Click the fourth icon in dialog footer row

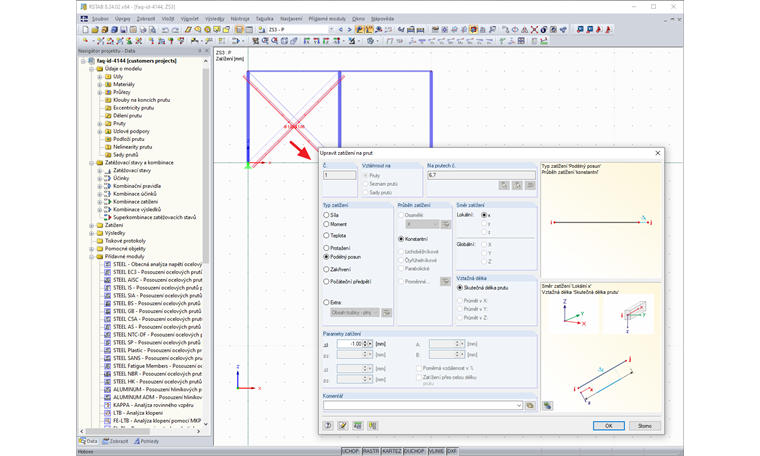372,425
